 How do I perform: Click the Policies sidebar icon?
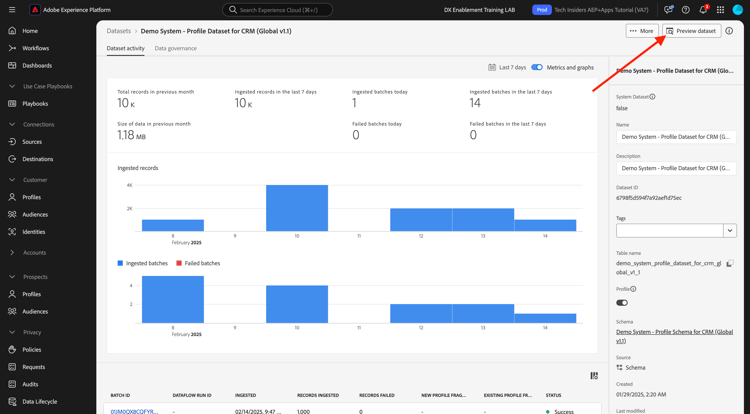click(12, 349)
